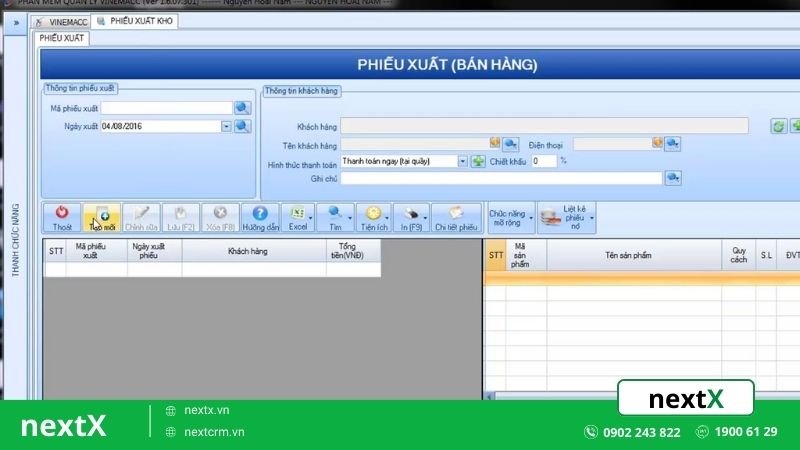The height and width of the screenshot is (450, 800).
Task: Expand the Tìm button dropdown arrow
Action: tap(349, 218)
